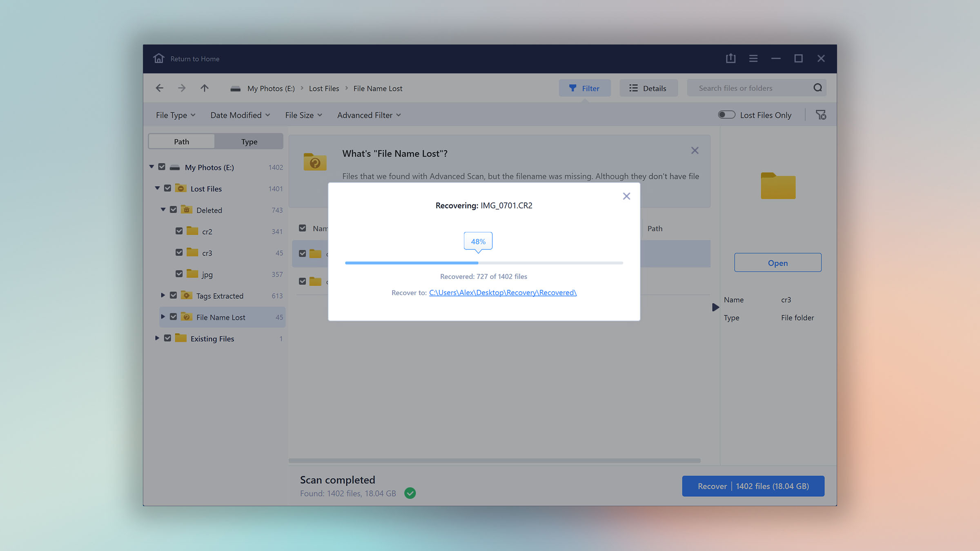
Task: Uncheck the Existing Files checkbox
Action: [167, 338]
